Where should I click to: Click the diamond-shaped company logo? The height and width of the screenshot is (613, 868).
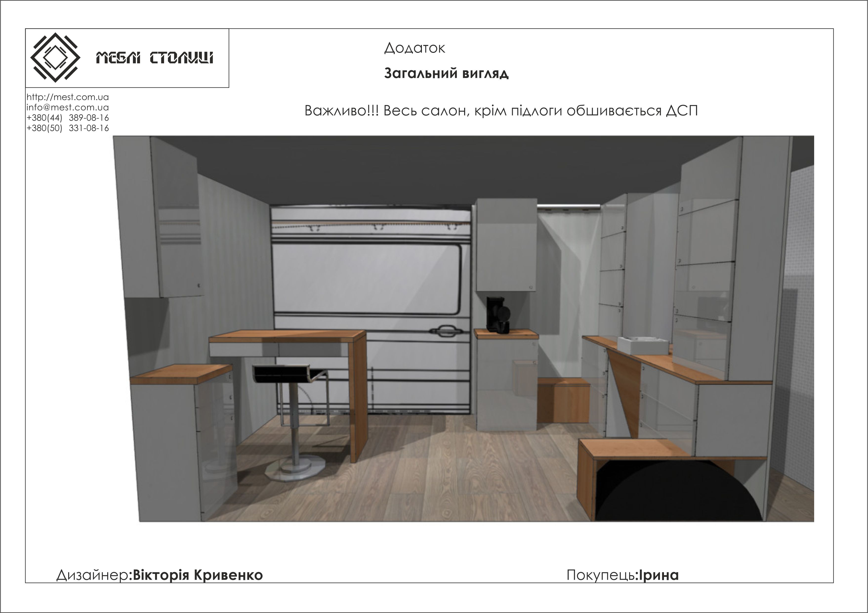(x=55, y=58)
